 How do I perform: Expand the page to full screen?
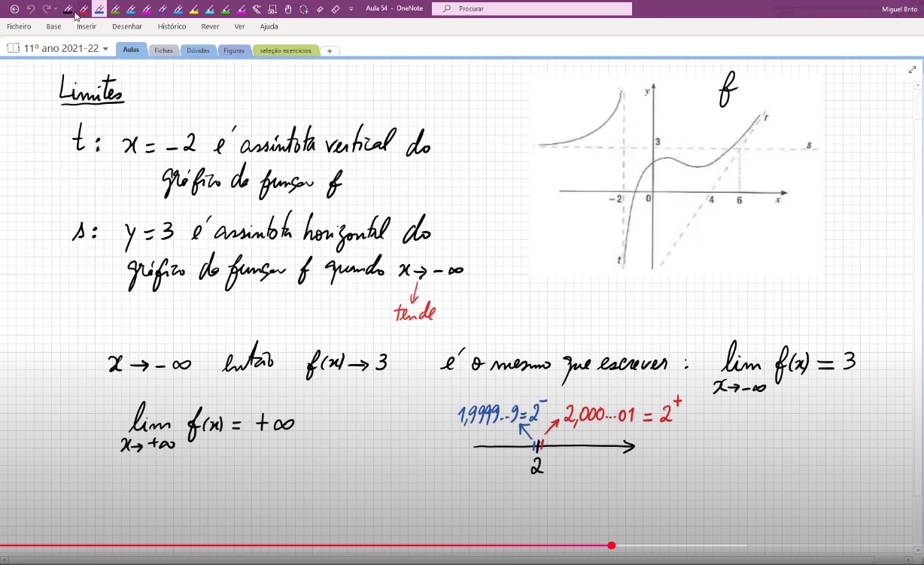(x=913, y=70)
